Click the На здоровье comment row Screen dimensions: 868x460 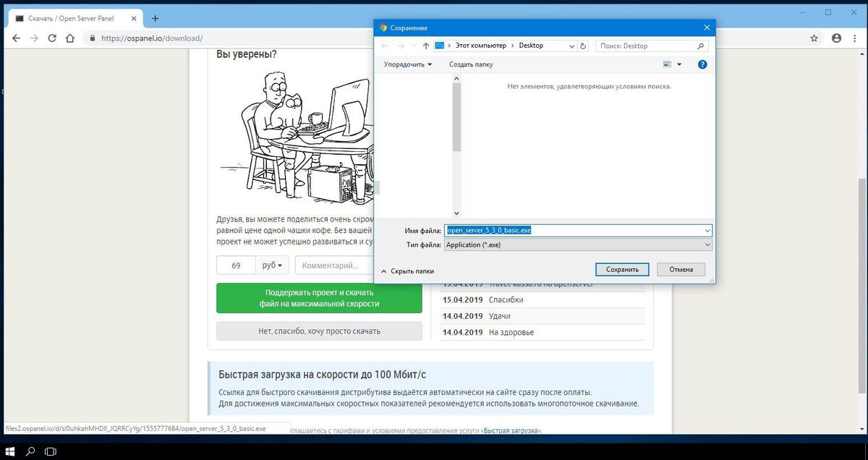point(542,333)
